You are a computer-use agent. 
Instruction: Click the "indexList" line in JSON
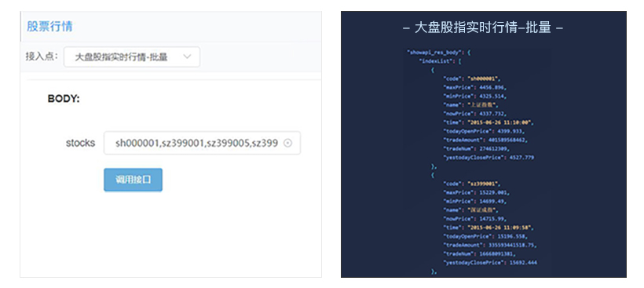click(x=440, y=61)
